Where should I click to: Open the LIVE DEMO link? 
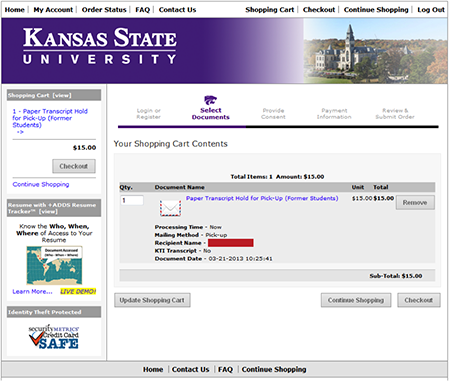pyautogui.click(x=78, y=291)
